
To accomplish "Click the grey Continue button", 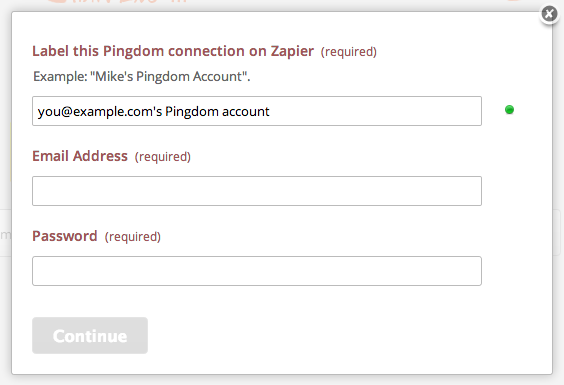I will pos(90,335).
